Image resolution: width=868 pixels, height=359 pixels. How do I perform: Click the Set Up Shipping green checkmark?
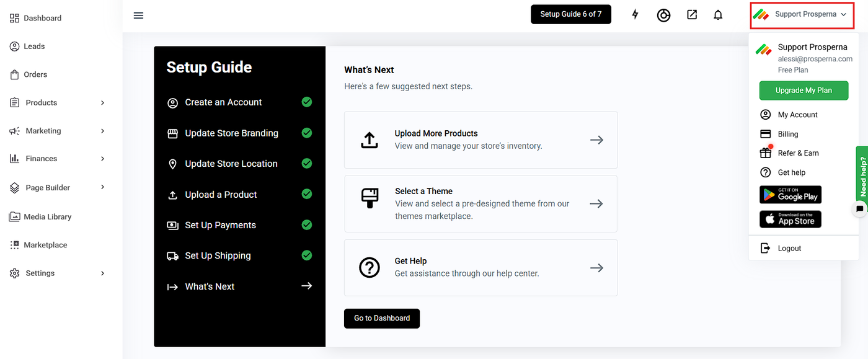coord(306,255)
